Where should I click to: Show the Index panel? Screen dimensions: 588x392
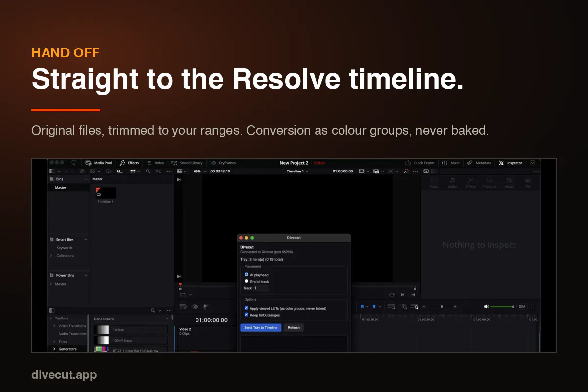coord(155,163)
